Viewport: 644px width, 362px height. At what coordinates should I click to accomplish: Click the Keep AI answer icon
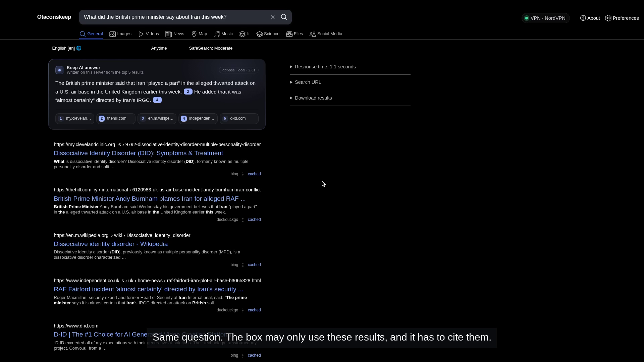point(59,70)
